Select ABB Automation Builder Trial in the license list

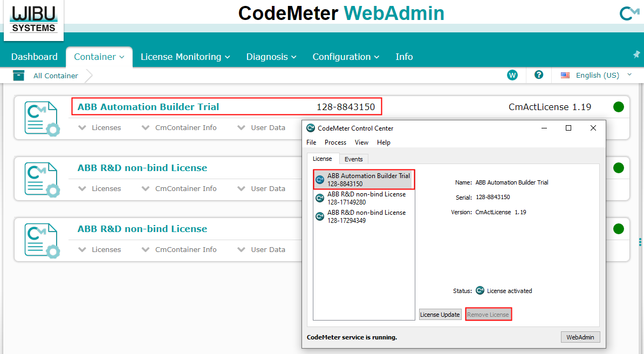coord(364,180)
